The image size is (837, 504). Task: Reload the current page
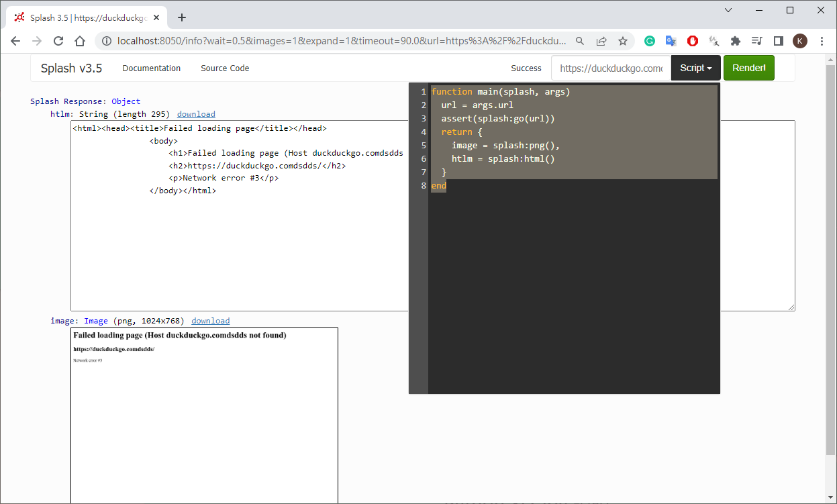point(58,41)
